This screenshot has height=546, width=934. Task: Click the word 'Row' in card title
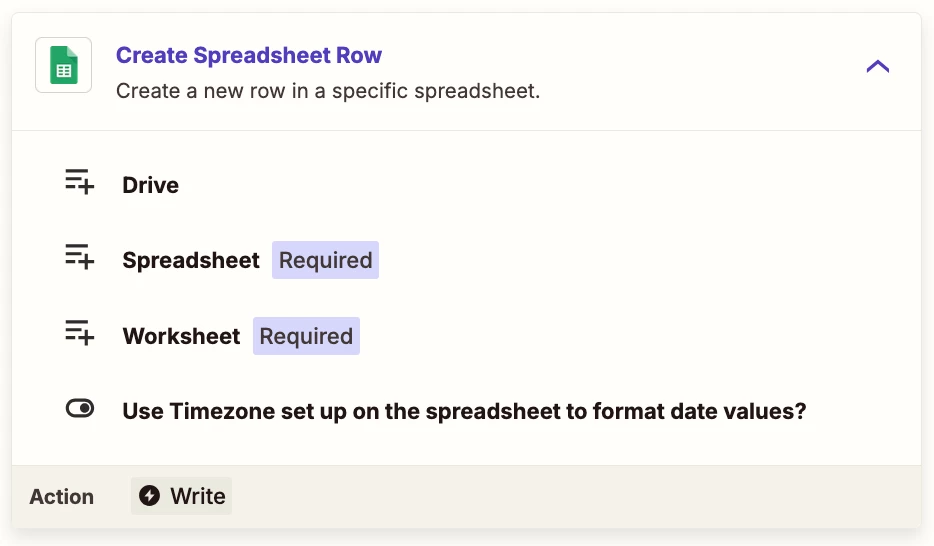(x=359, y=55)
